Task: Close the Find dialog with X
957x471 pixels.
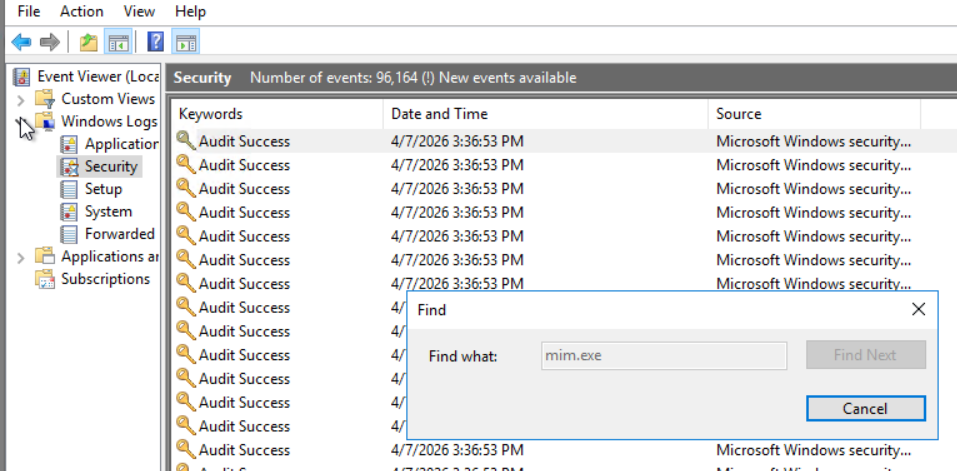Action: (919, 310)
